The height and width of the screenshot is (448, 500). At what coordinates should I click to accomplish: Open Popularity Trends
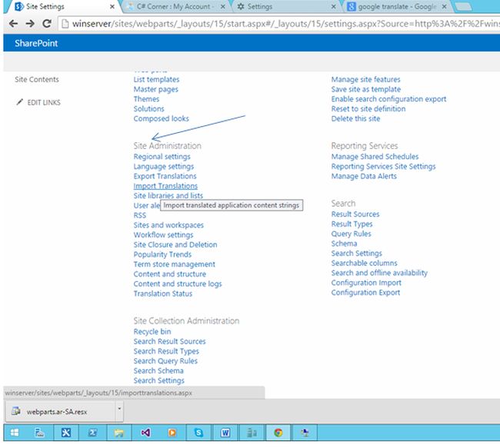click(162, 254)
